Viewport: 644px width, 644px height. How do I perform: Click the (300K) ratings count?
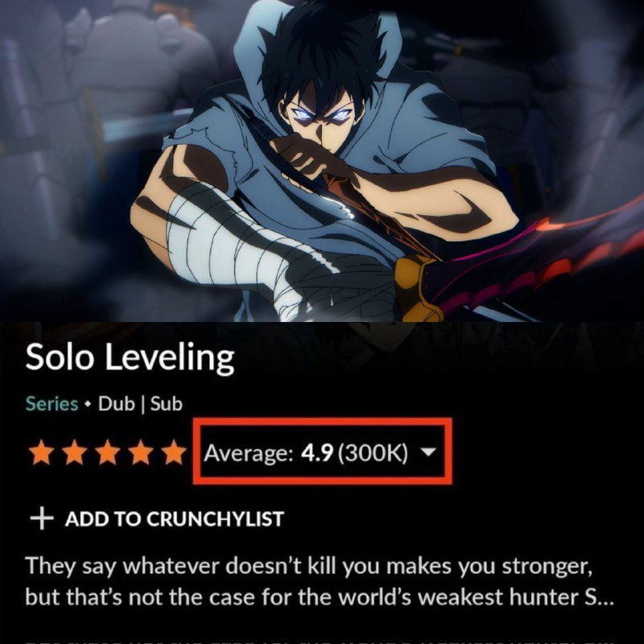pyautogui.click(x=373, y=453)
